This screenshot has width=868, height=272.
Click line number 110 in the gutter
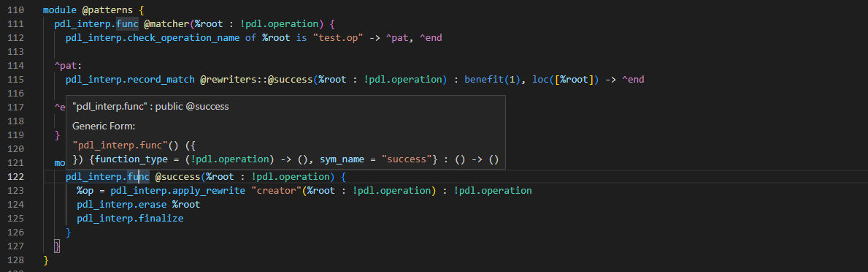tap(15, 10)
